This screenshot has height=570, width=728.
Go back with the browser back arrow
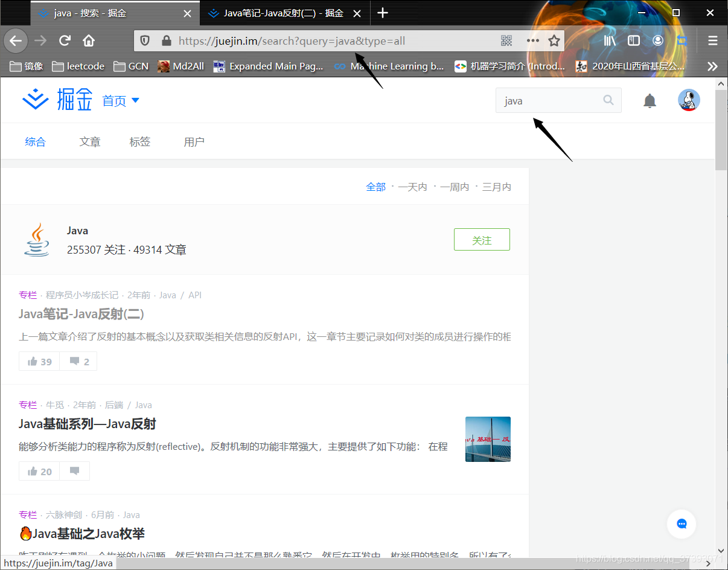(x=16, y=41)
